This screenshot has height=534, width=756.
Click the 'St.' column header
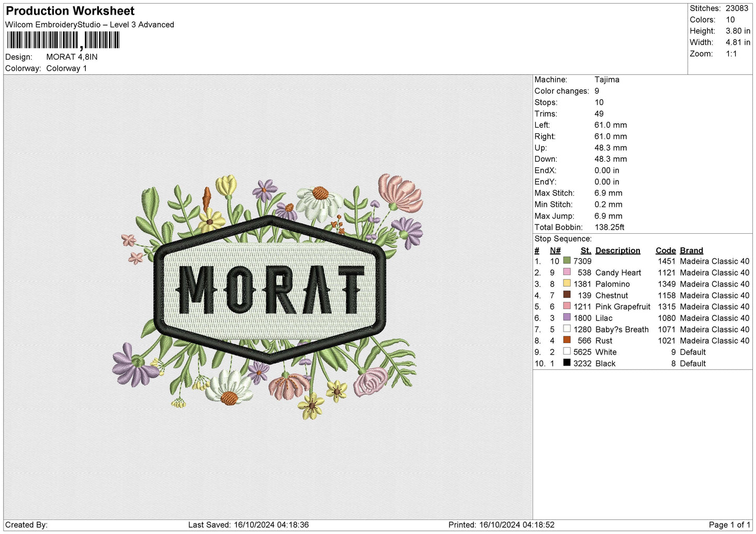586,251
